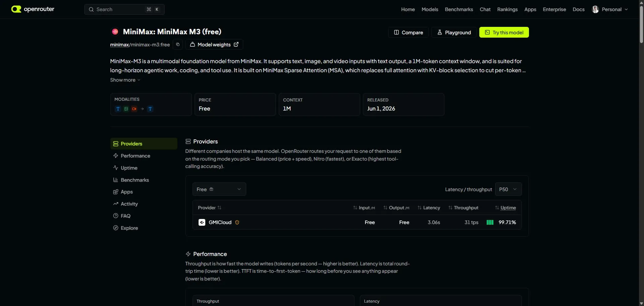
Task: Sort the table by Uptime
Action: [x=505, y=208]
